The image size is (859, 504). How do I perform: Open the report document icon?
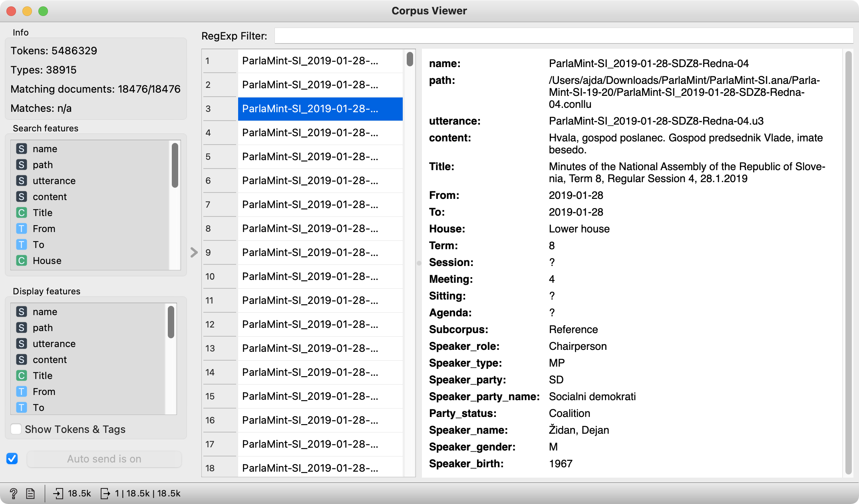[x=30, y=494]
